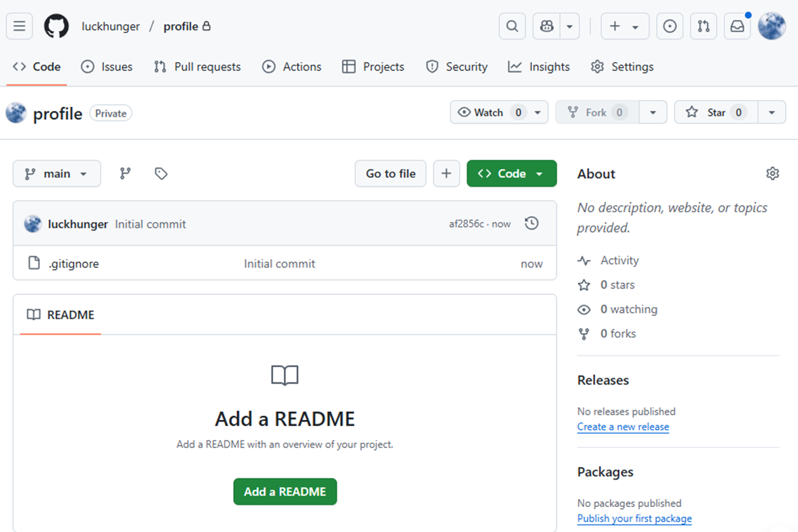Open the repository Settings tab
This screenshot has height=532, width=798.
[x=622, y=67]
